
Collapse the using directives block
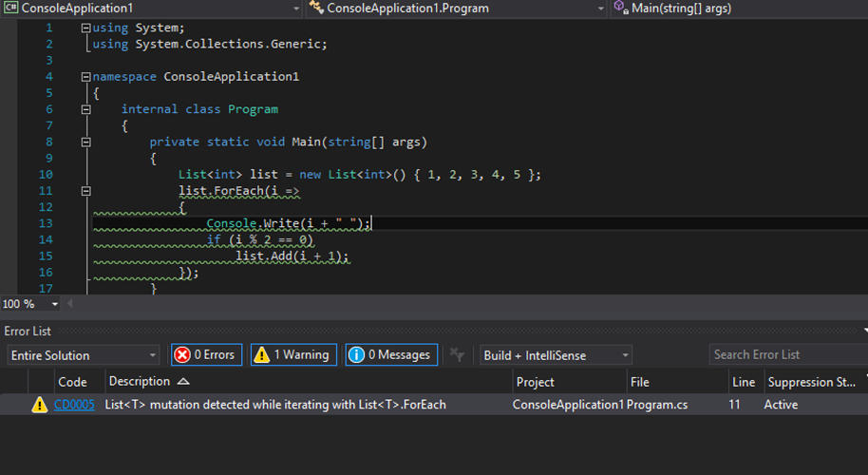pyautogui.click(x=85, y=28)
